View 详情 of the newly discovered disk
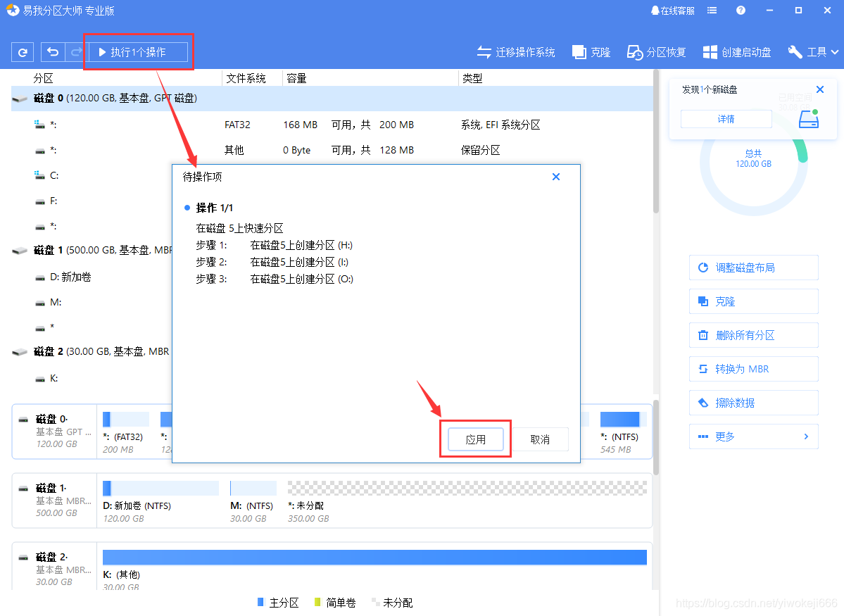Image resolution: width=844 pixels, height=616 pixels. 726,118
